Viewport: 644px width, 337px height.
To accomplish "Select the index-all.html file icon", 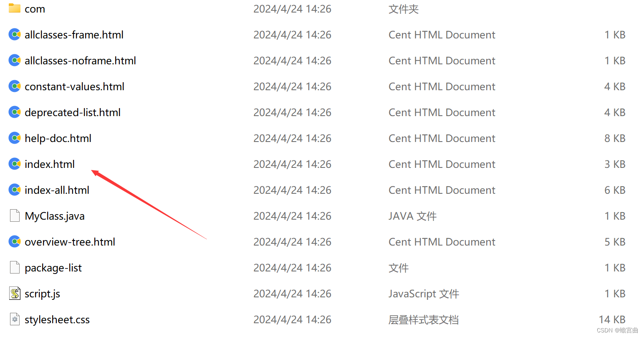I will (15, 190).
